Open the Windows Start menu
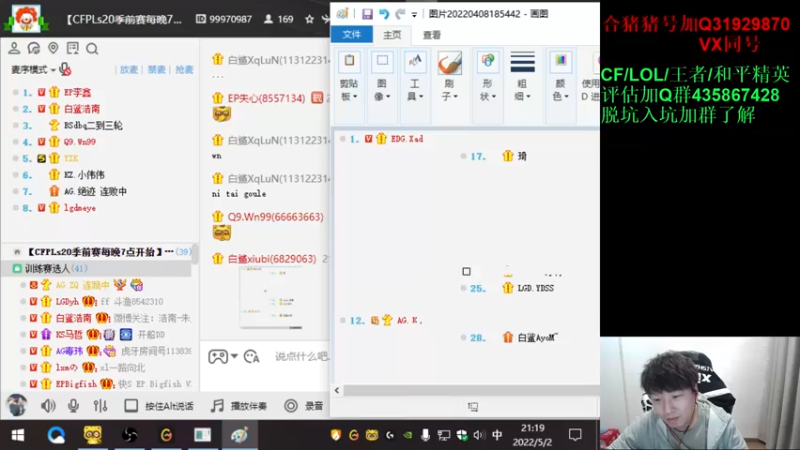 tap(18, 435)
